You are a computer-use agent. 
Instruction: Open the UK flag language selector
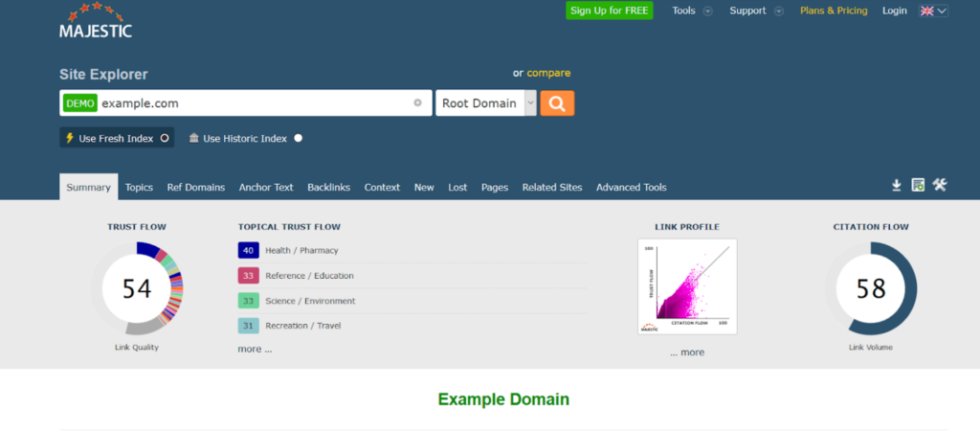pos(933,11)
